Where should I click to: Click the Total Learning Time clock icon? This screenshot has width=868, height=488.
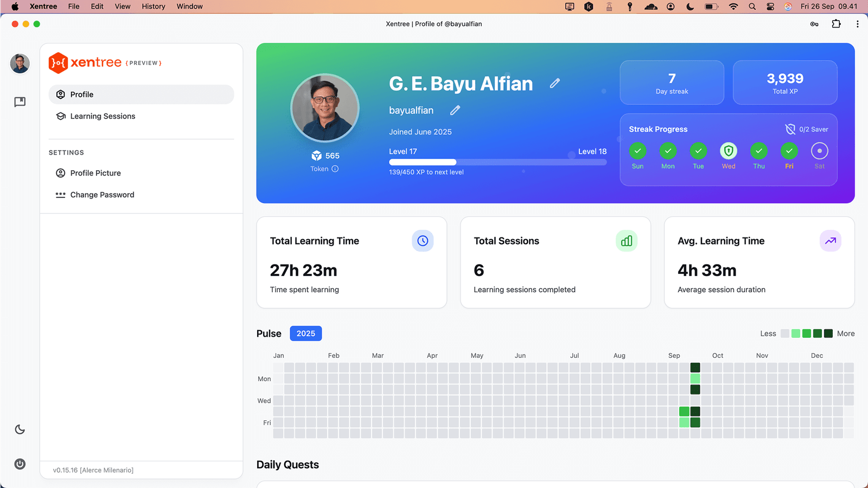point(423,241)
